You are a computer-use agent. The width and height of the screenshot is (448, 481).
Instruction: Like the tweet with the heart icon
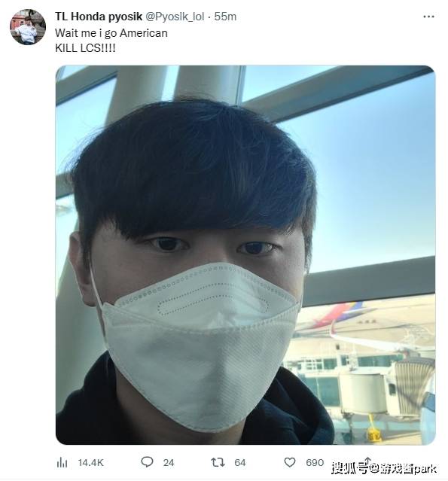click(x=290, y=462)
